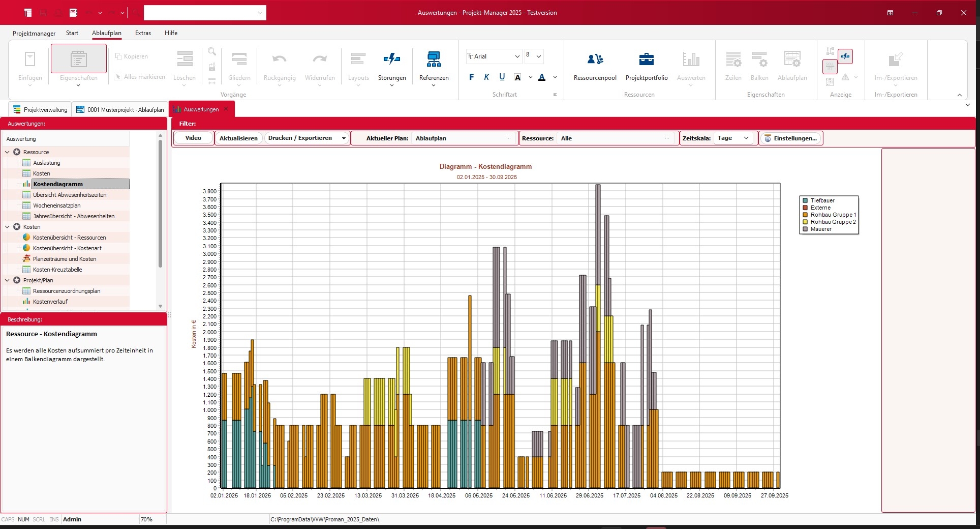This screenshot has width=980, height=529.
Task: Click the Aktualisieren button
Action: pyautogui.click(x=238, y=138)
